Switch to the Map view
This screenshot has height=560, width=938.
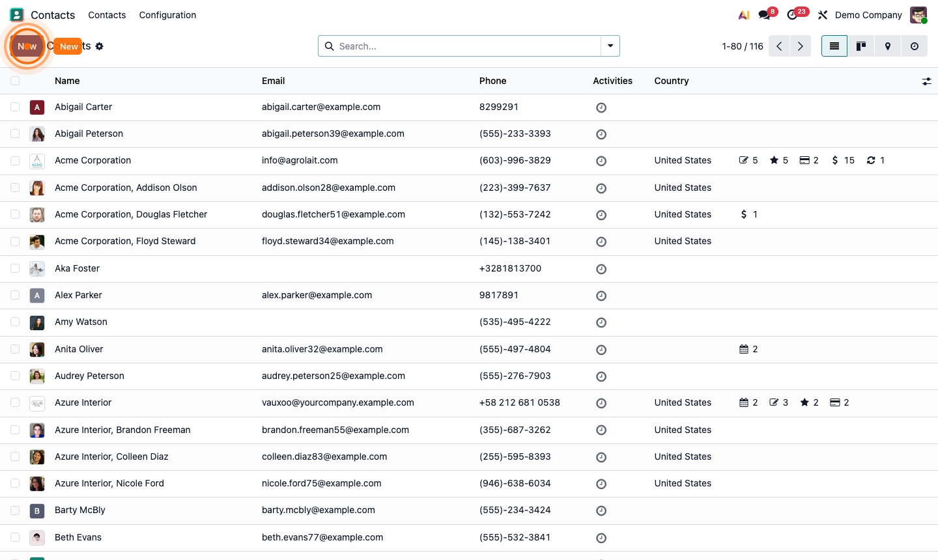tap(887, 46)
